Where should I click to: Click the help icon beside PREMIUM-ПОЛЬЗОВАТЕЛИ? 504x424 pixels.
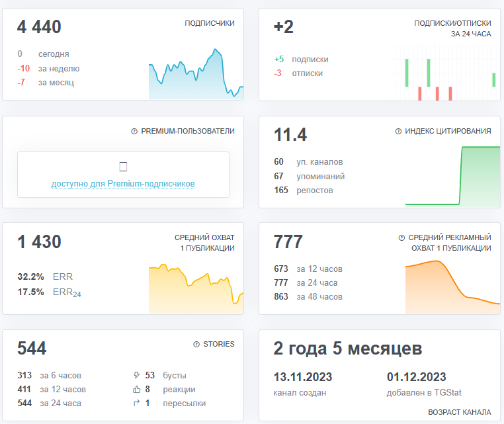click(x=134, y=131)
